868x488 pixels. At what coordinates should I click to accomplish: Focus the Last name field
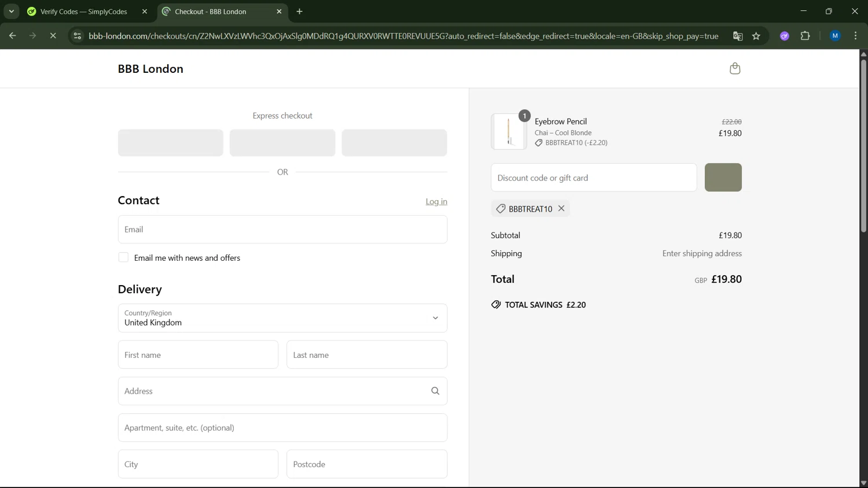[367, 354]
